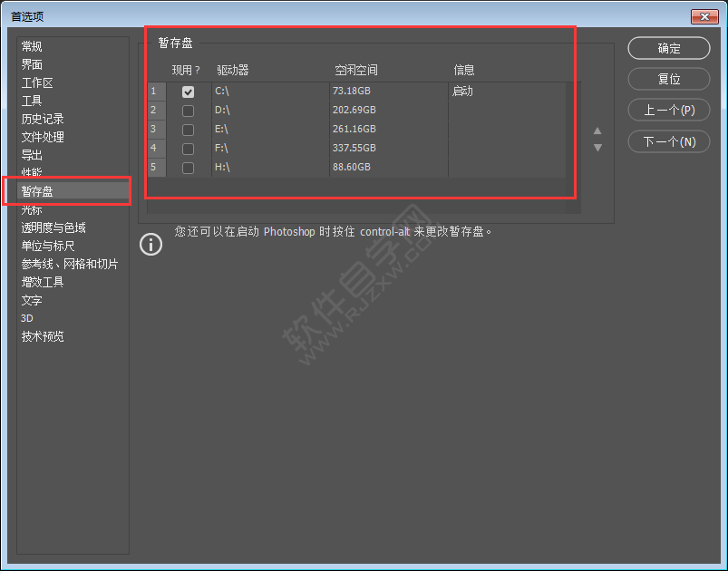The image size is (728, 571).
Task: Click the 确定 button to confirm settings
Action: [668, 48]
